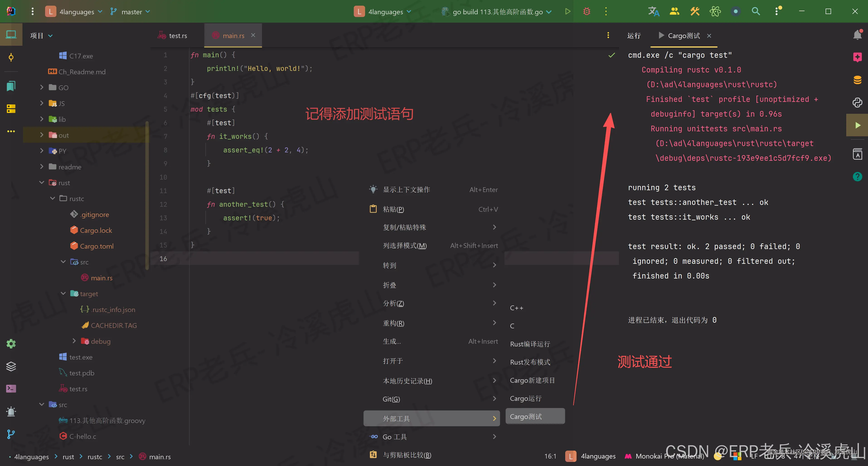Image resolution: width=868 pixels, height=466 pixels.
Task: Open Notifications bell in right sidebar
Action: 857,35
